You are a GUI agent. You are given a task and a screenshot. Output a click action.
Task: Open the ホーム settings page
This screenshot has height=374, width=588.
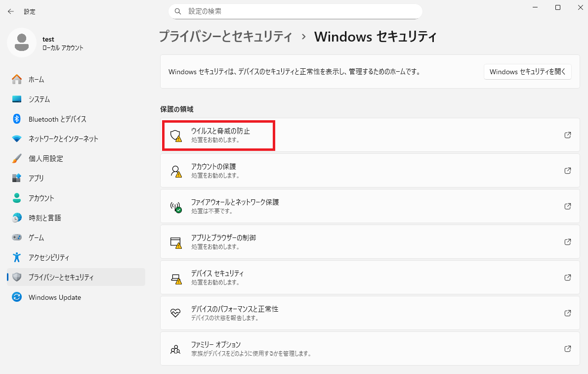76,79
